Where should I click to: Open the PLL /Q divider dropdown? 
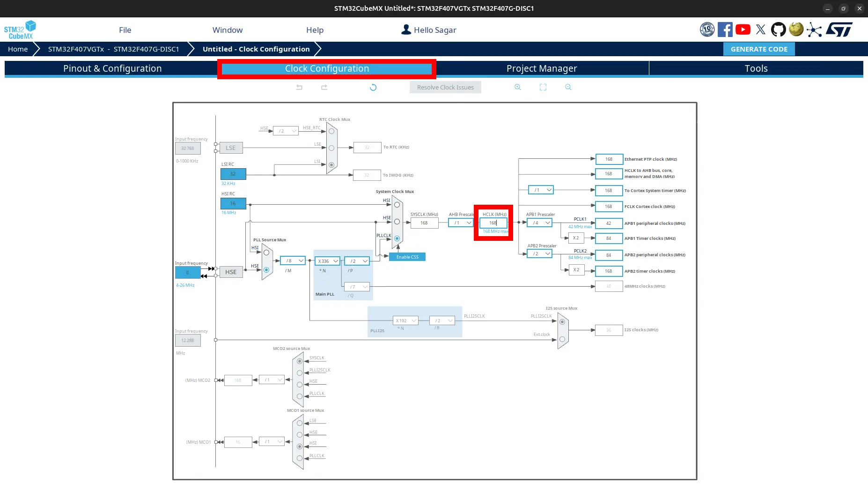(357, 287)
